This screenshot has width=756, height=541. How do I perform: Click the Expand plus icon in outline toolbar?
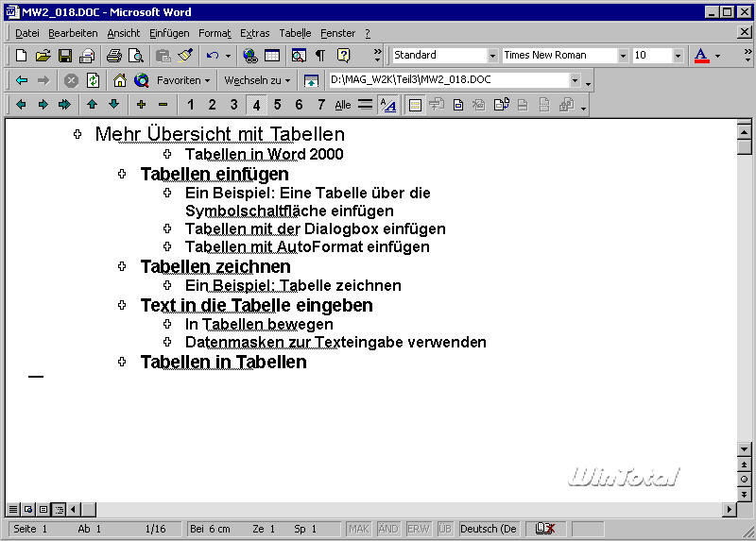[141, 105]
